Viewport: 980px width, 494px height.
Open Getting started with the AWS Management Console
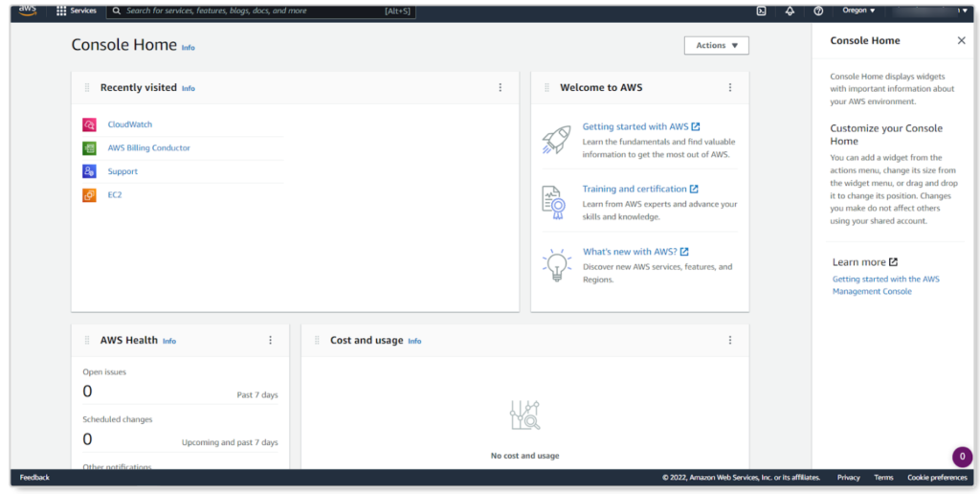tap(885, 285)
